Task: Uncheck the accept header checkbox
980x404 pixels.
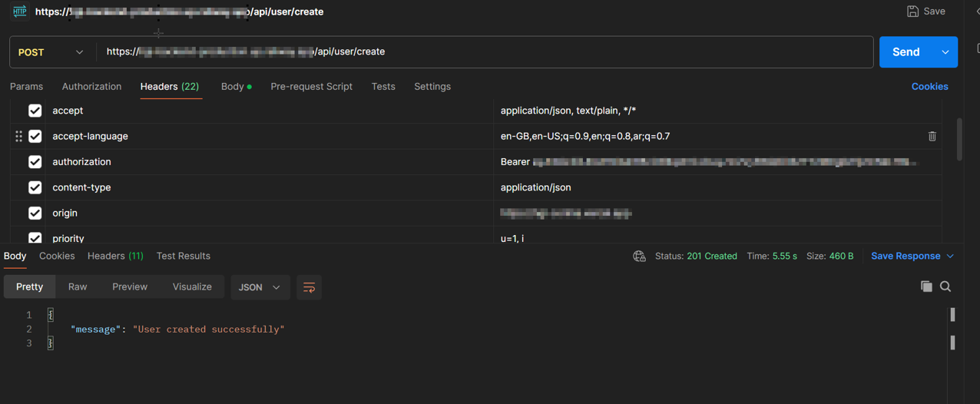Action: [35, 111]
